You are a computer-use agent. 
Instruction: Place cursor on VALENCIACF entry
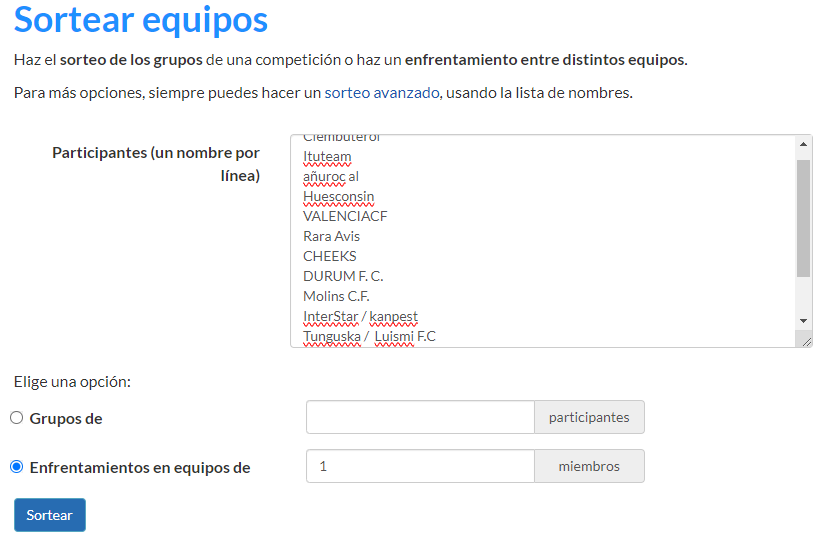coord(345,216)
